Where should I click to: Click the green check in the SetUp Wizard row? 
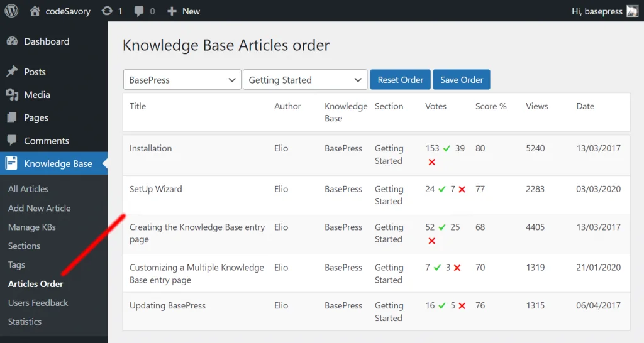tap(442, 189)
